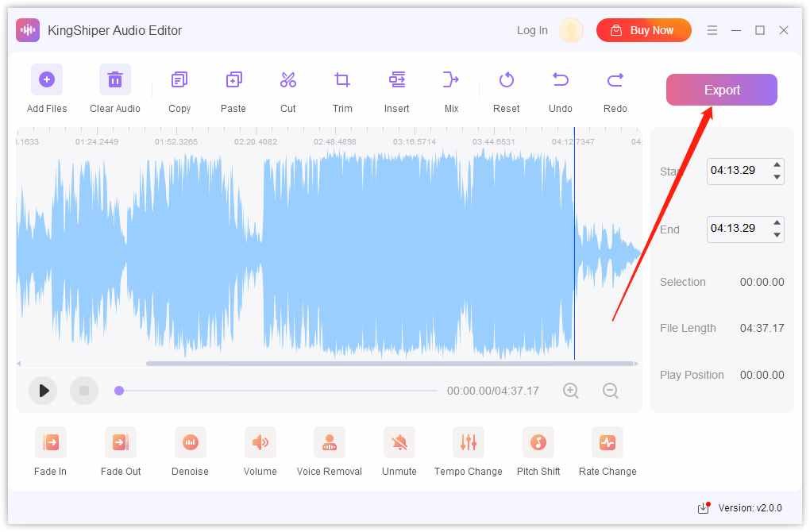
Task: Decrease the End time with down arrow
Action: pyautogui.click(x=777, y=235)
